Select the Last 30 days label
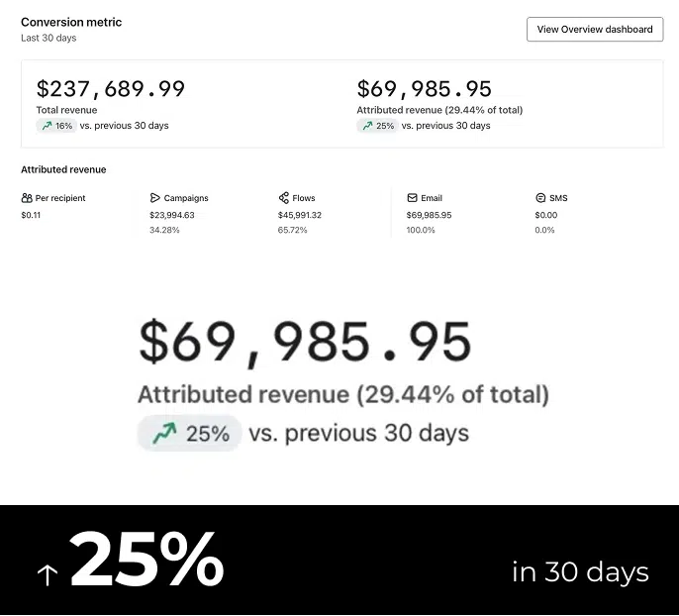679x616 pixels. pyautogui.click(x=48, y=39)
